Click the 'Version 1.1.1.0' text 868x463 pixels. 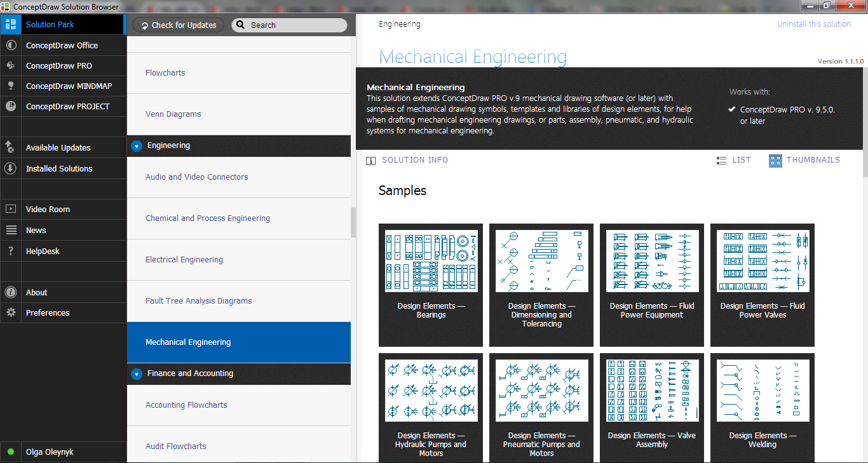tap(841, 62)
